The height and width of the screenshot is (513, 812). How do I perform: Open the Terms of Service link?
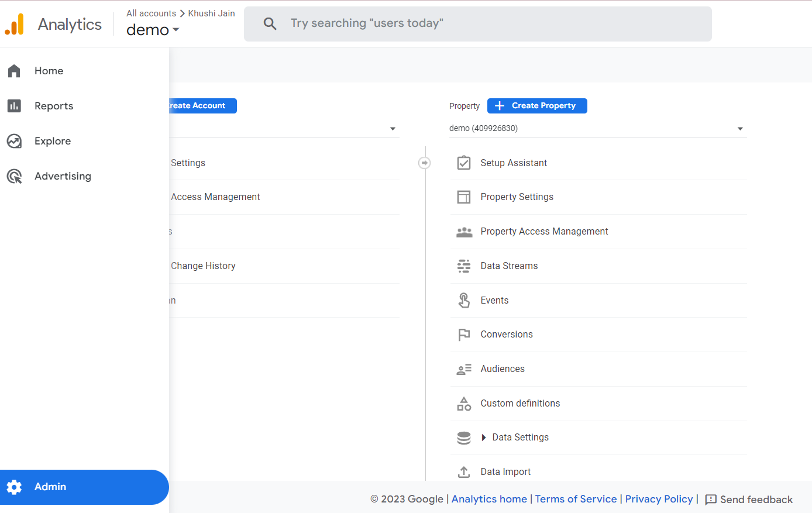(576, 499)
